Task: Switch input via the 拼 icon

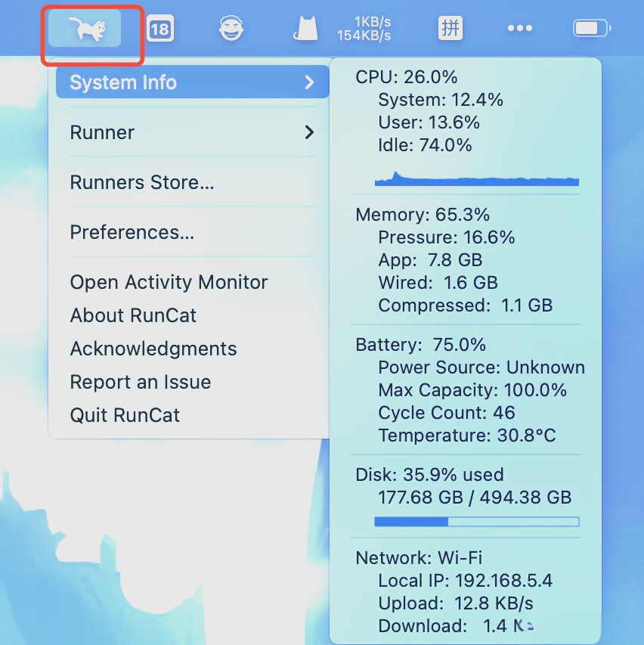Action: click(x=450, y=29)
